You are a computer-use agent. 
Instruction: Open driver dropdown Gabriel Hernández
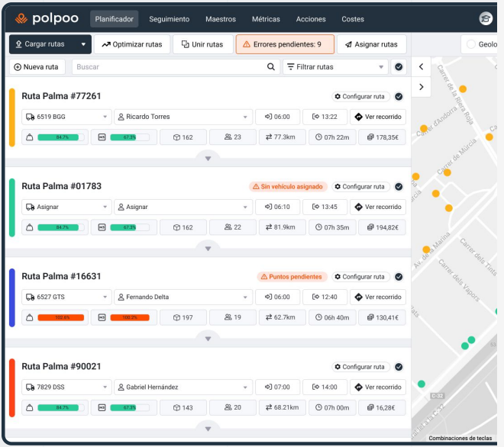click(183, 387)
